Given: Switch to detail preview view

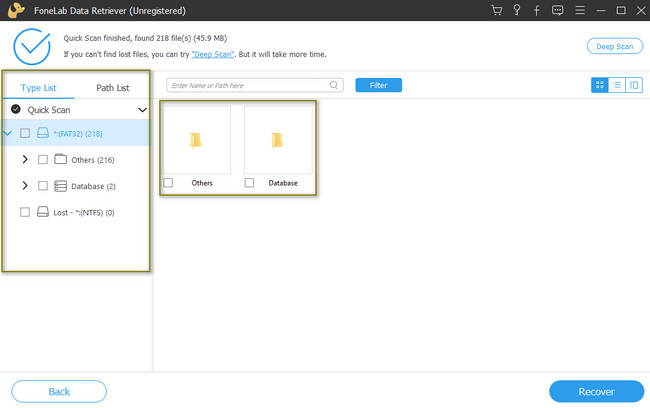Looking at the screenshot, I should click(634, 85).
